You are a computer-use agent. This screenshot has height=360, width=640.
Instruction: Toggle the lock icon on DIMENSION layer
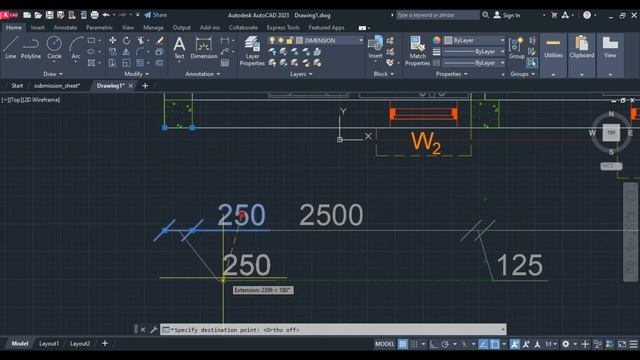(290, 40)
